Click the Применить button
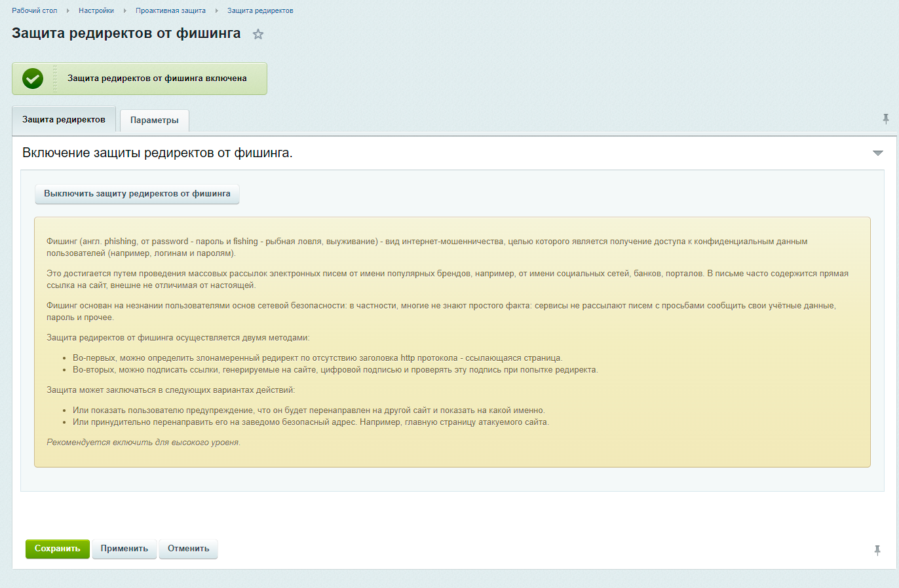This screenshot has height=588, width=899. coord(124,549)
